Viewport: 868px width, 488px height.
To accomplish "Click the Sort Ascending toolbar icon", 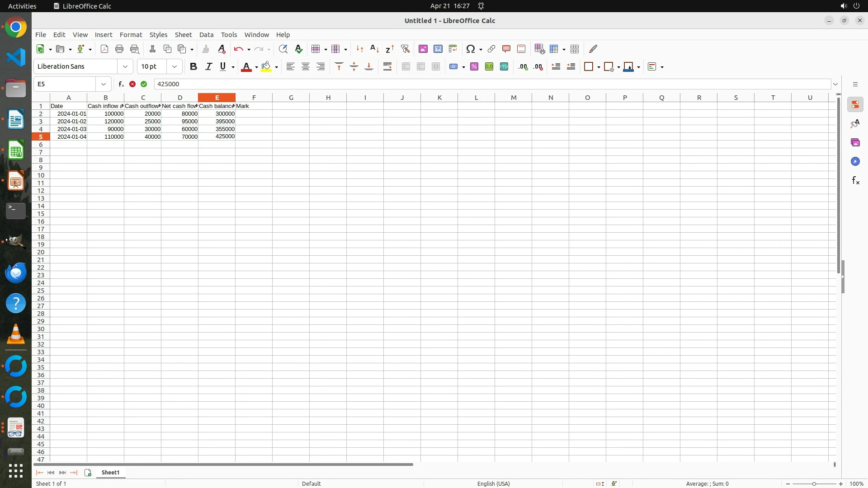I will pos(374,49).
